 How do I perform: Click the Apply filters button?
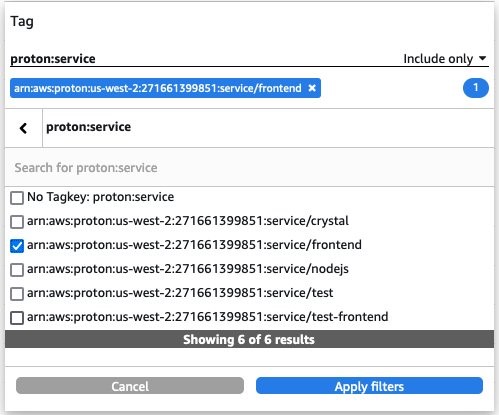[369, 386]
